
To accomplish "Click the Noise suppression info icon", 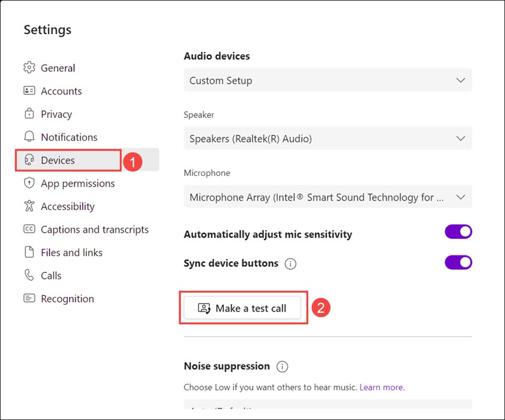I will point(282,366).
